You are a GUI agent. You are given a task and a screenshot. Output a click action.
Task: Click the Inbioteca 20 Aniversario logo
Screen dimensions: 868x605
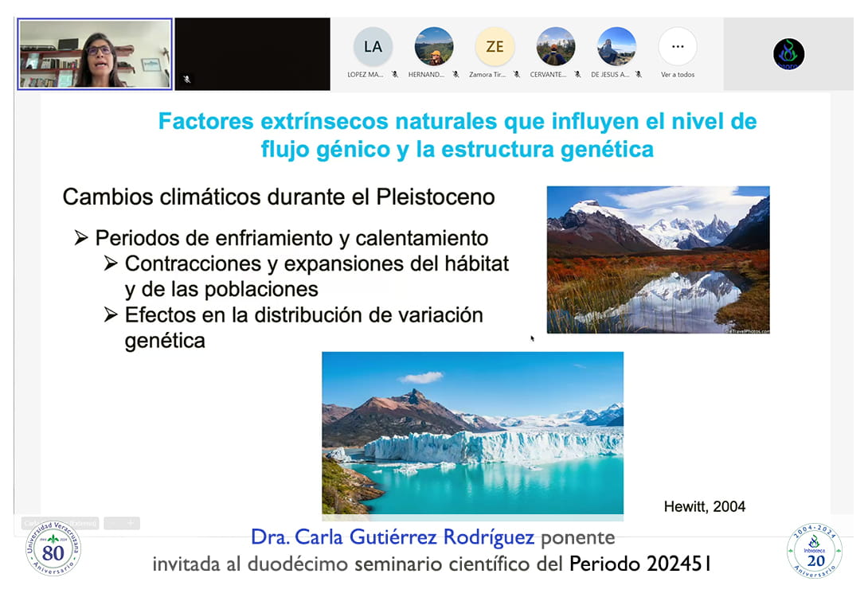[x=815, y=550]
